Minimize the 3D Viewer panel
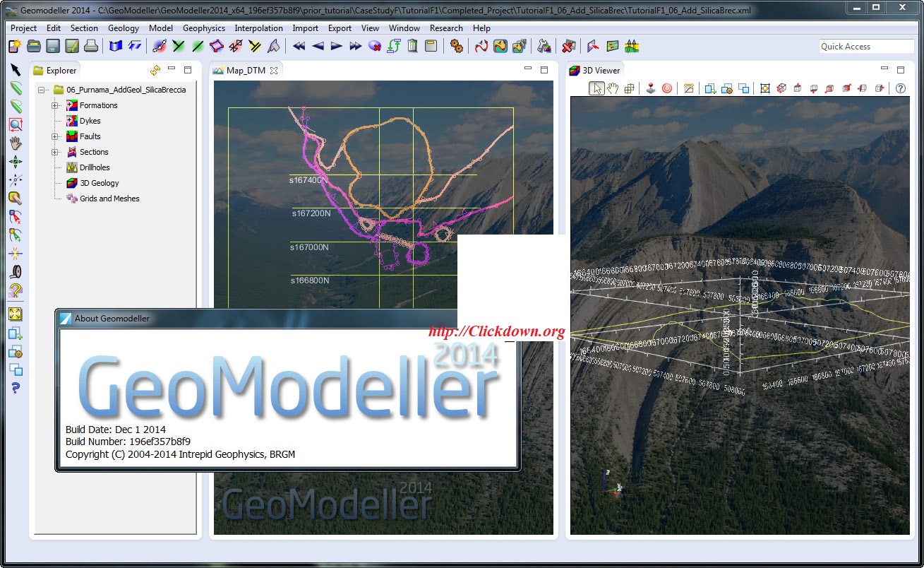This screenshot has width=924, height=568. [884, 69]
